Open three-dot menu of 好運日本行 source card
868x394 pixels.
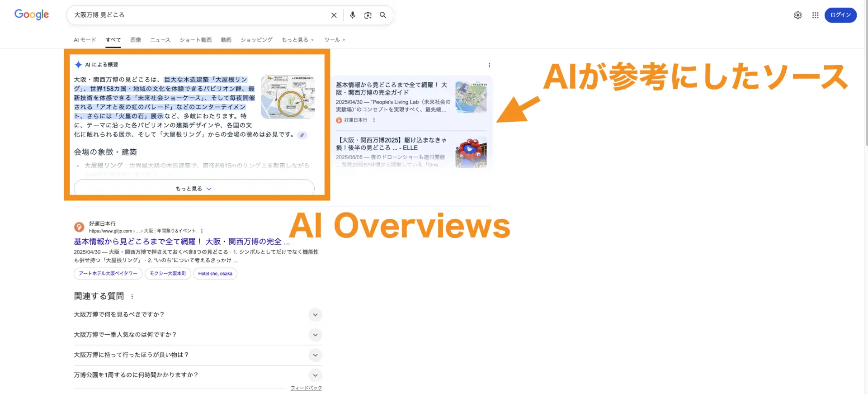374,120
